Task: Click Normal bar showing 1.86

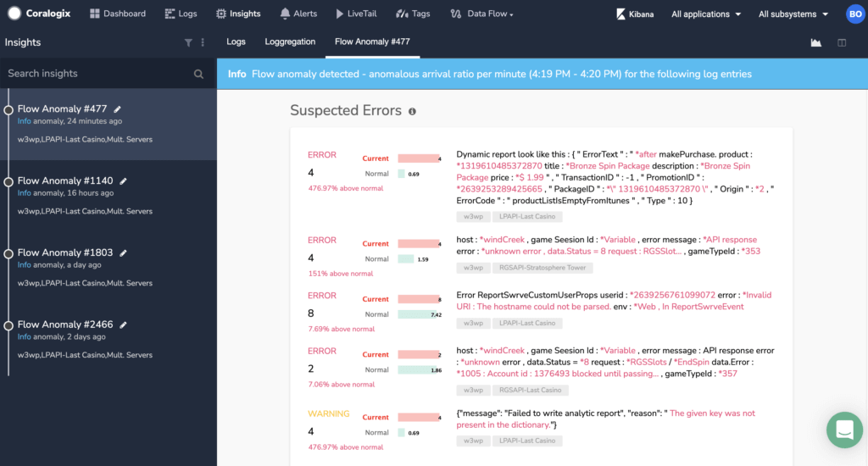Action: pos(420,369)
